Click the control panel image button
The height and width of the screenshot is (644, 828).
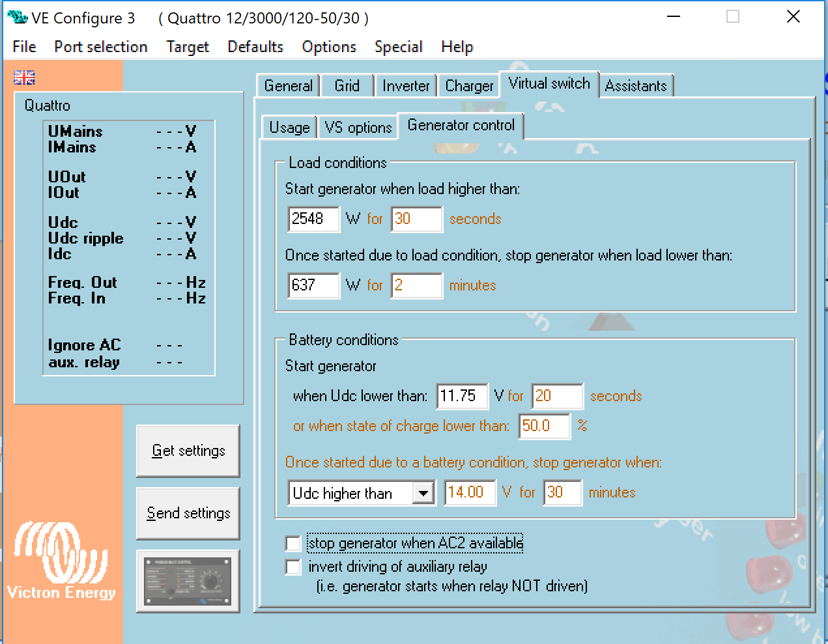pyautogui.click(x=188, y=581)
